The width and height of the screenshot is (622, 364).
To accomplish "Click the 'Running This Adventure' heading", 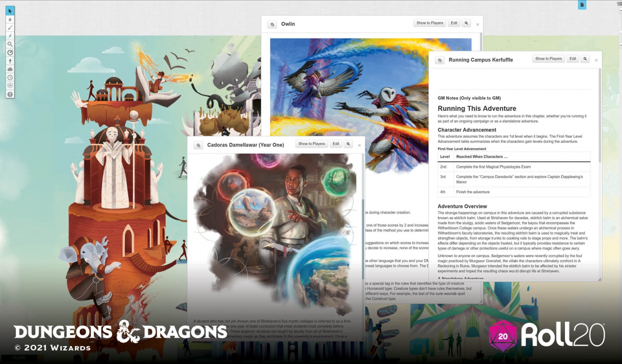I will [x=477, y=108].
